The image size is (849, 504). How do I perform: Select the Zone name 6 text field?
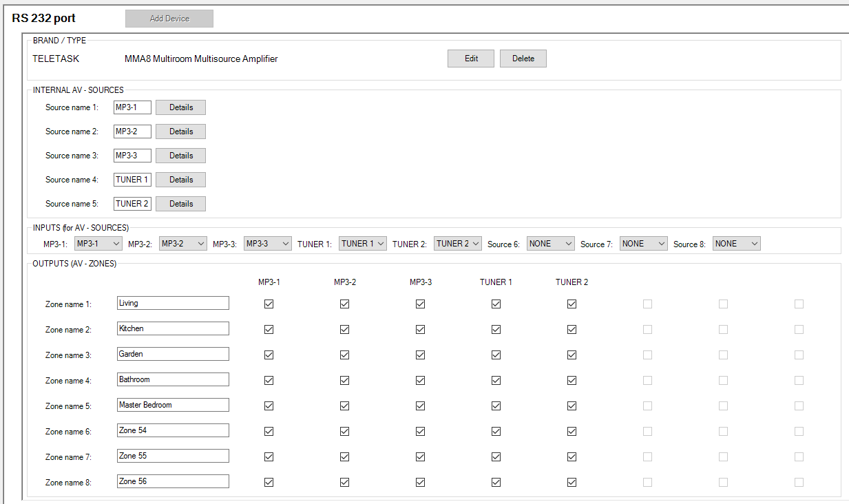[172, 430]
